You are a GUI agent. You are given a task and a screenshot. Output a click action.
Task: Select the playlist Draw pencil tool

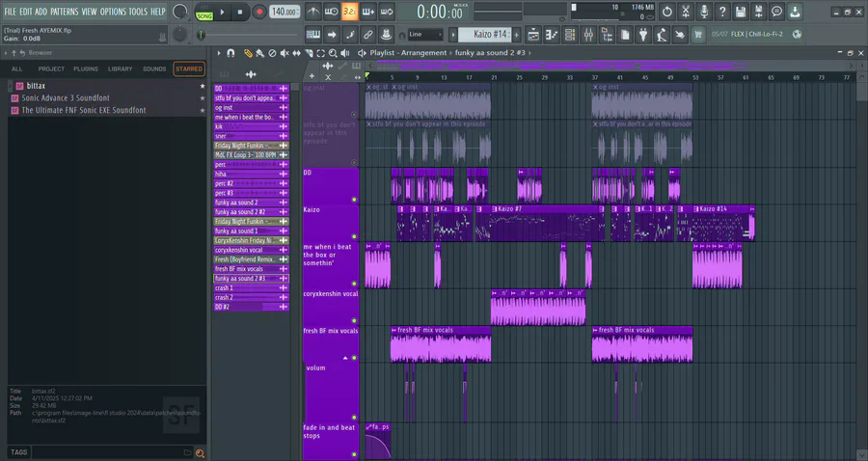click(x=248, y=53)
